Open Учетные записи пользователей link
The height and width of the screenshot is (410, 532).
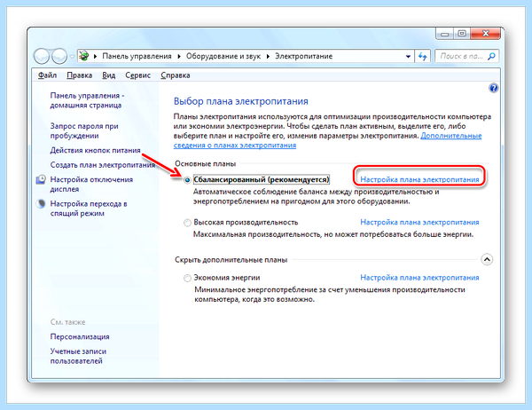point(78,356)
